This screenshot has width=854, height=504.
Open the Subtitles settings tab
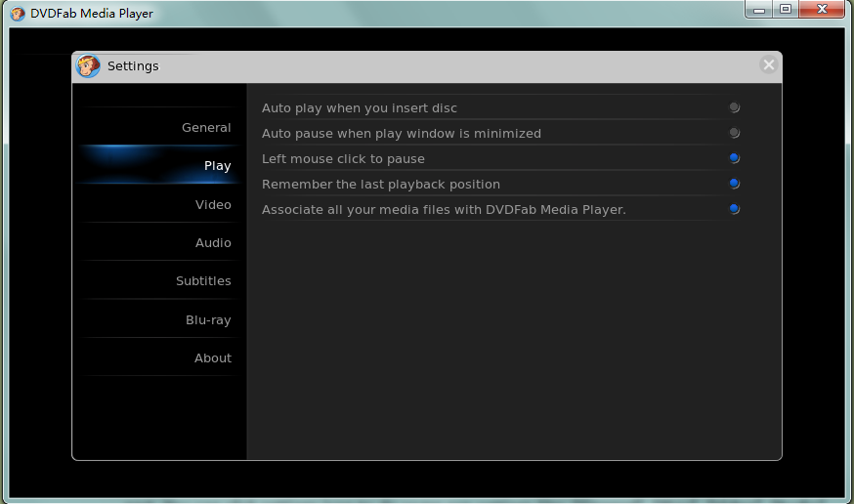(x=203, y=281)
